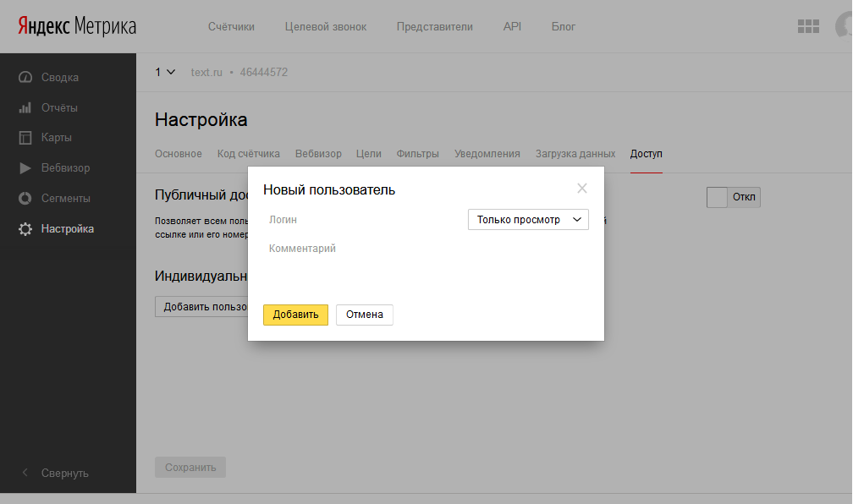The image size is (853, 504).
Task: Click the Вебвизор play icon
Action: [x=25, y=168]
